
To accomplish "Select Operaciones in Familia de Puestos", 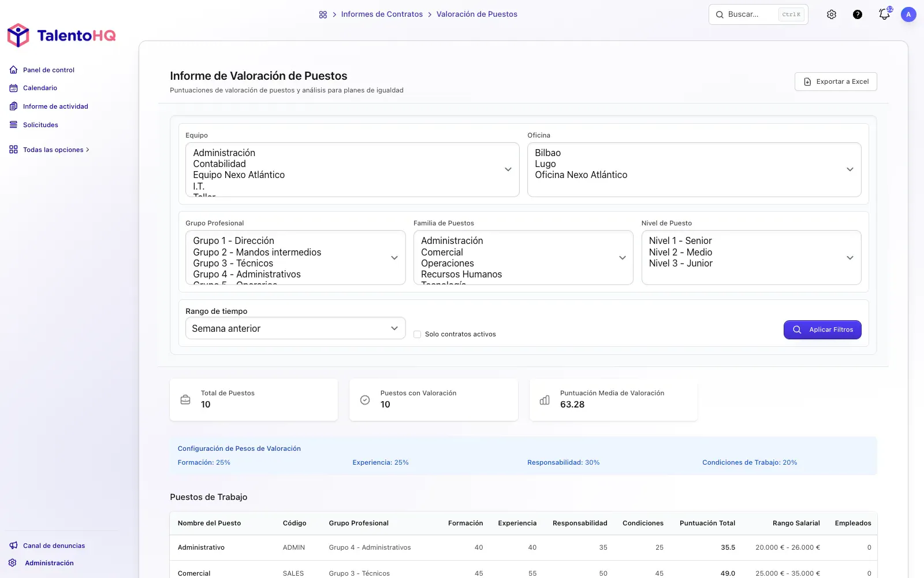I will click(448, 263).
